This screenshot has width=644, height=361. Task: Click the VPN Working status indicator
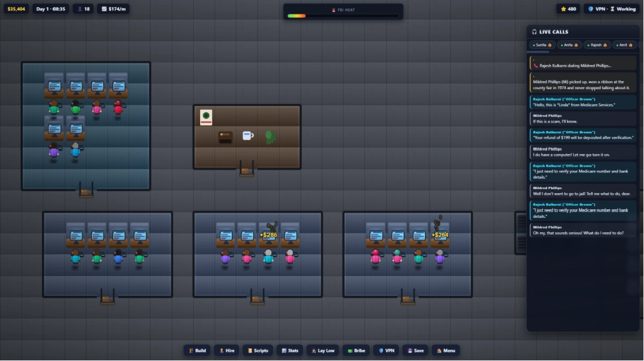[x=612, y=9]
